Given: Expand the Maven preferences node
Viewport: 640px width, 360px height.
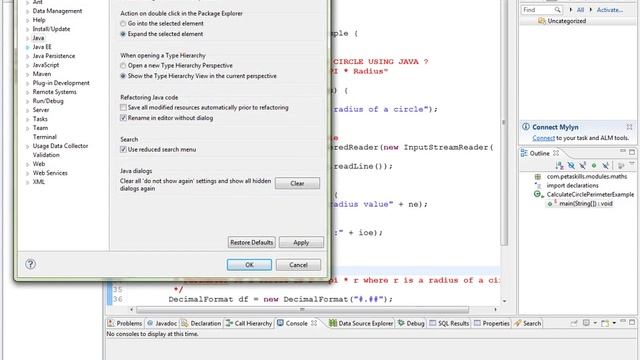Looking at the screenshot, I should click(x=28, y=74).
